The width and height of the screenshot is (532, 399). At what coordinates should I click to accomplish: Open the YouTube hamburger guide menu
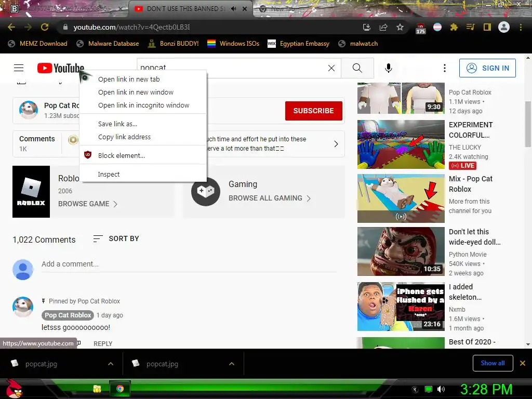tap(19, 68)
